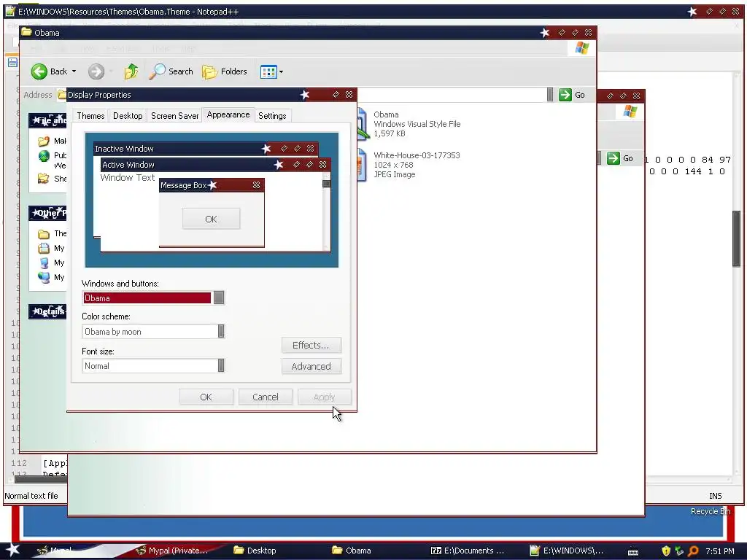Select the Appearance tab
The image size is (747, 560).
pyautogui.click(x=228, y=114)
